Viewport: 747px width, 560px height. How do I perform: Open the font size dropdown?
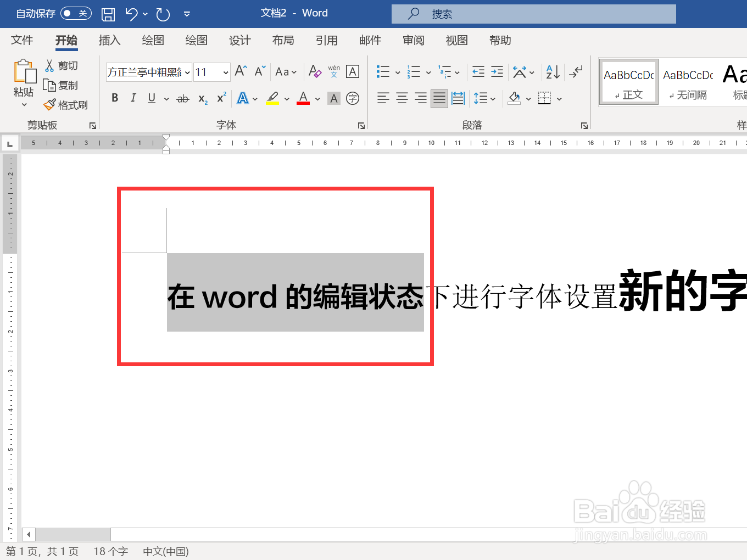(225, 72)
